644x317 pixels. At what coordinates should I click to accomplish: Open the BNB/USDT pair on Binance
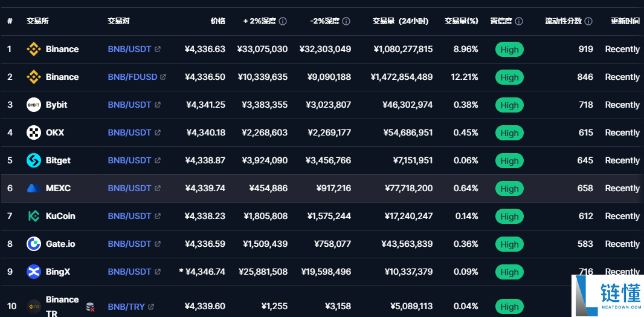click(129, 50)
